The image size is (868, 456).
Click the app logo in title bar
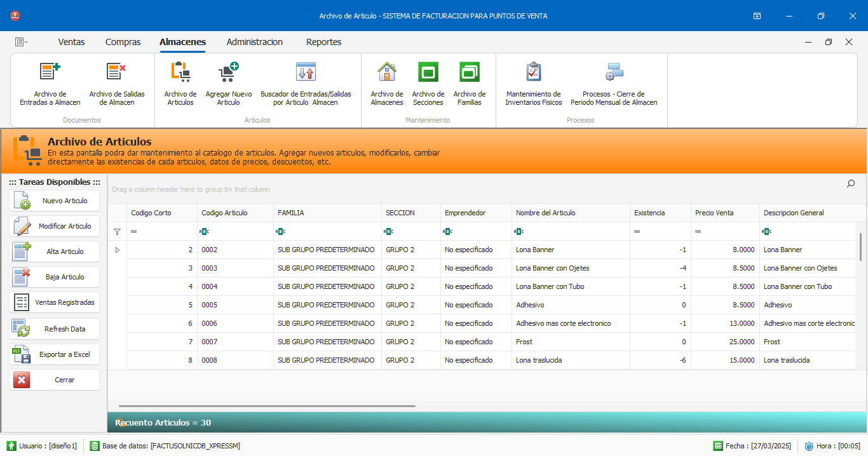pos(15,16)
